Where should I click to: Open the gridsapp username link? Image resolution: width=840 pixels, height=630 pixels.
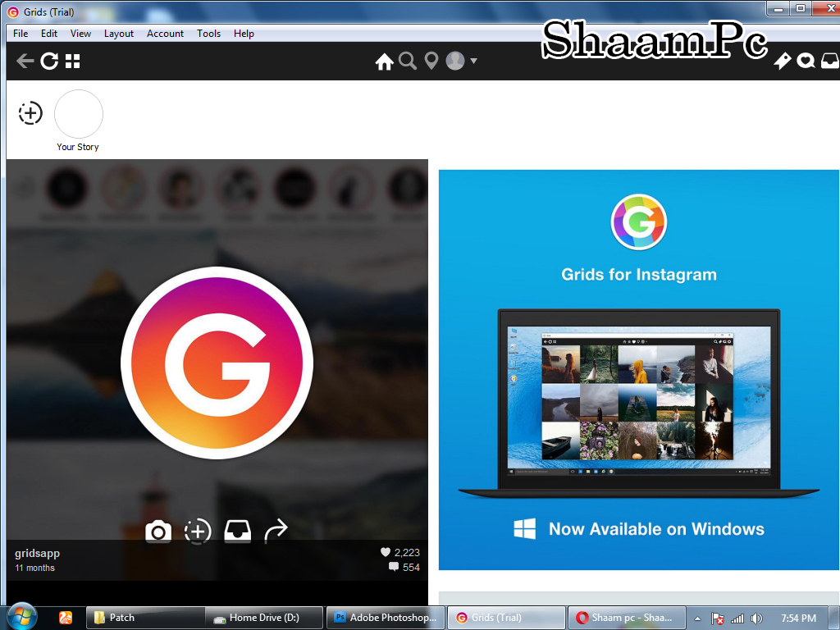38,553
